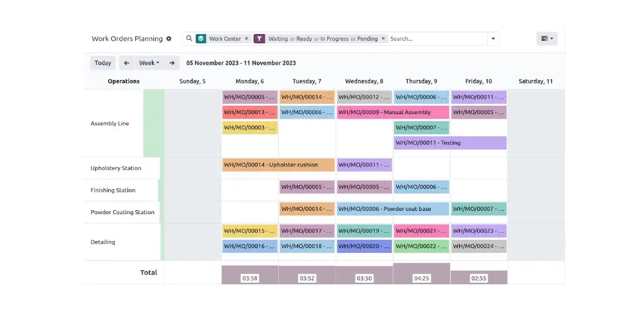Screen dimensions: 644x312
Task: Click the WH/MO/00011 Testing work order
Action: point(450,143)
